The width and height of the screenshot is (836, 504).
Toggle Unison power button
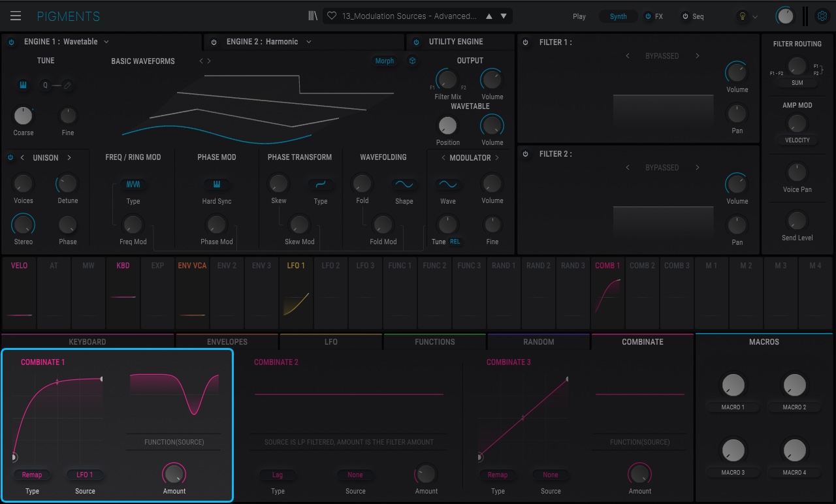tap(10, 157)
